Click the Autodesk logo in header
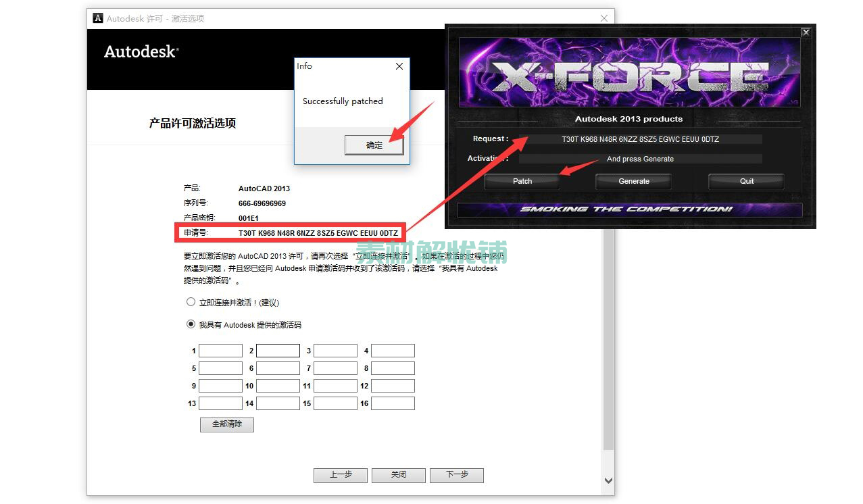Screen dimensions: 863x504 pos(141,51)
